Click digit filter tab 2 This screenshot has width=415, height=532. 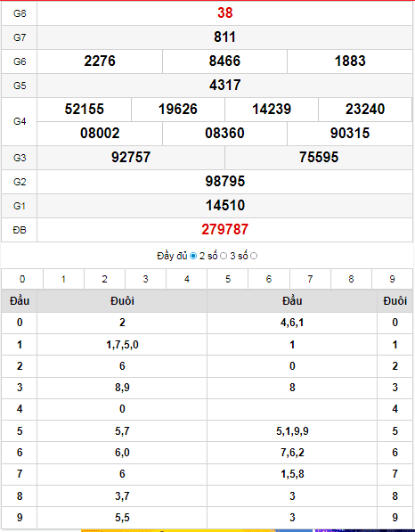(104, 279)
